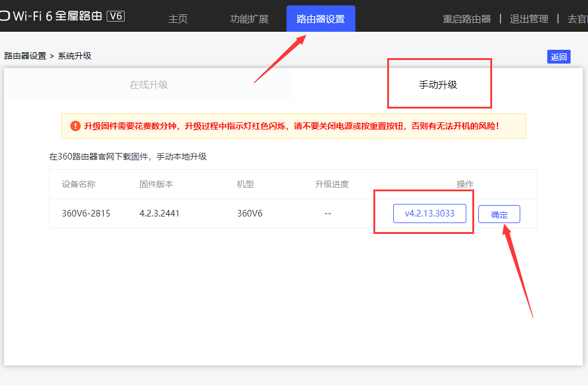This screenshot has height=385, width=588.
Task: Click the Wi-Fi 6 router logo icon
Action: [x=5, y=16]
